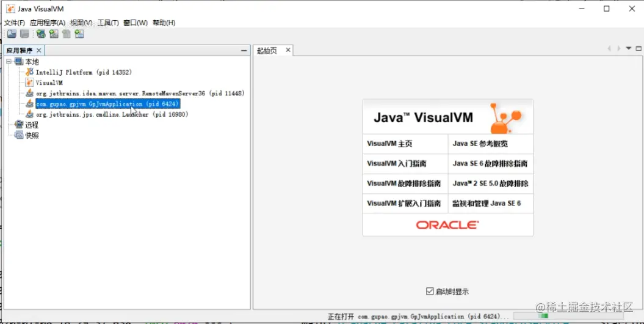
Task: Click the grayed-out core dump toolbar icon
Action: pos(66,34)
